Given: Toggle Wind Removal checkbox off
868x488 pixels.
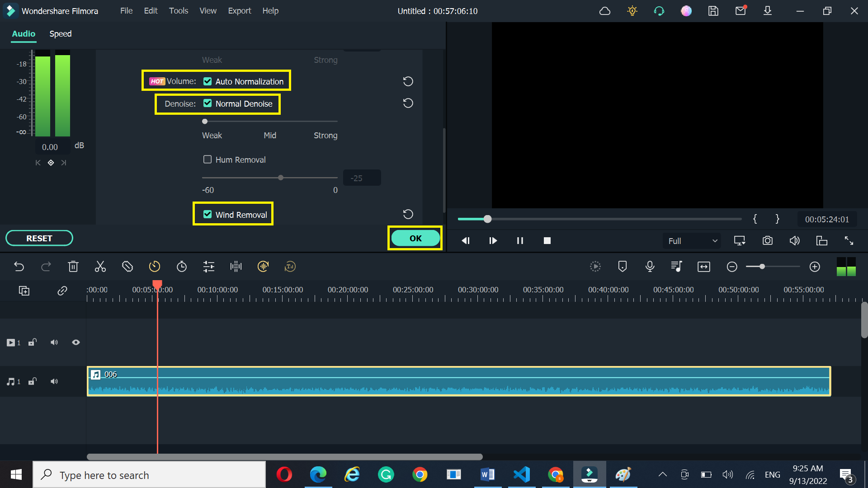Looking at the screenshot, I should (x=207, y=215).
